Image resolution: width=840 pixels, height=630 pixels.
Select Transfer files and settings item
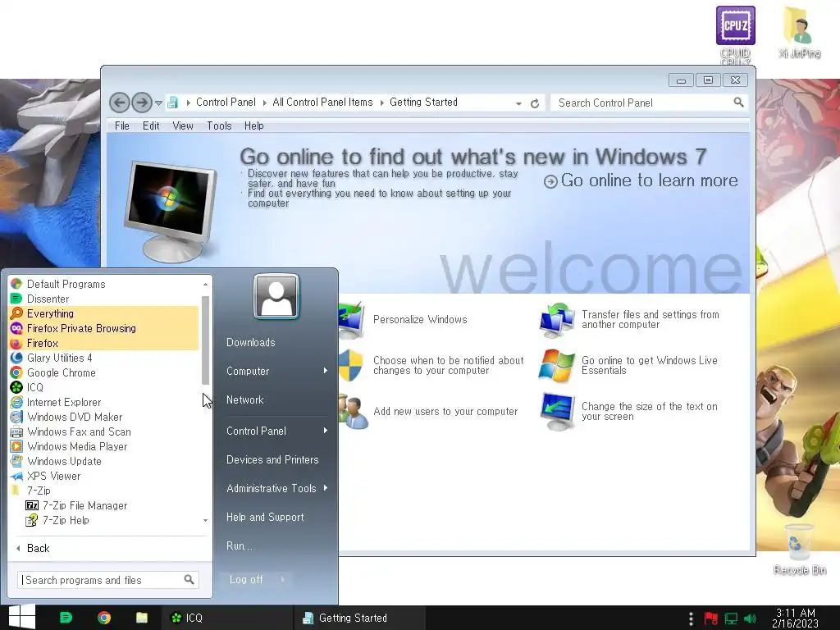pyautogui.click(x=650, y=319)
